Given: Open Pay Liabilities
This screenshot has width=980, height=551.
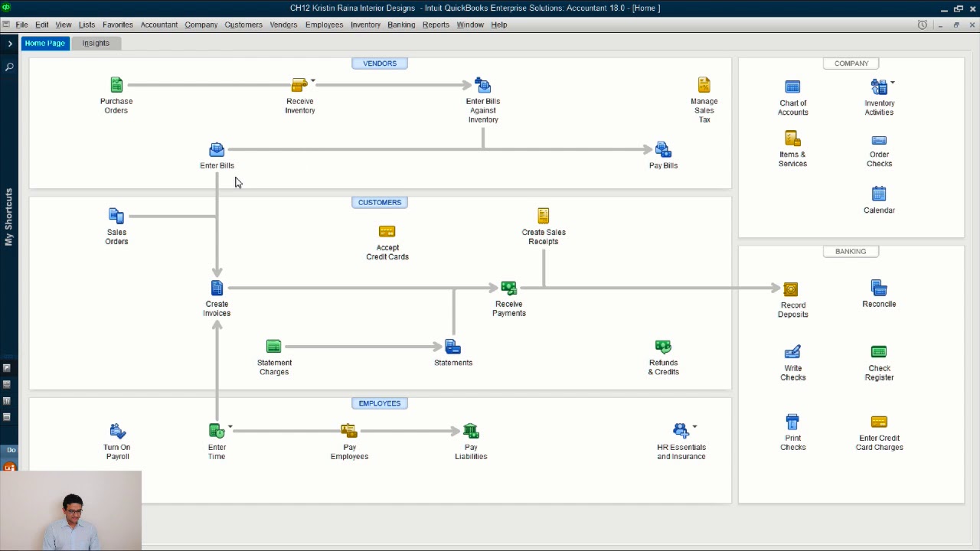Looking at the screenshot, I should click(471, 431).
